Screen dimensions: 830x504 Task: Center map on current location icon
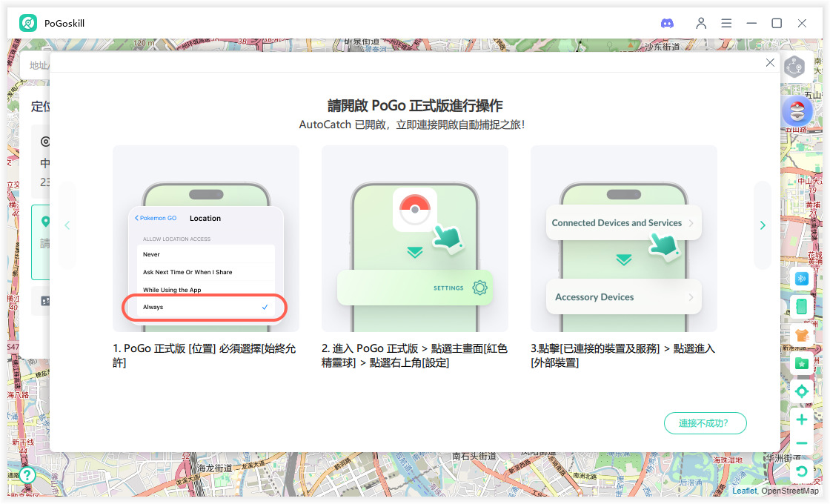801,391
